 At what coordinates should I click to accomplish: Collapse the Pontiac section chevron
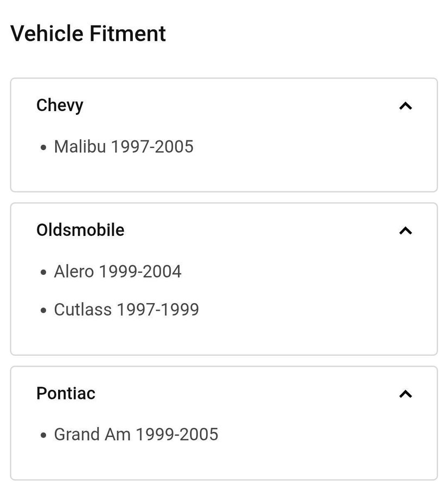click(405, 394)
